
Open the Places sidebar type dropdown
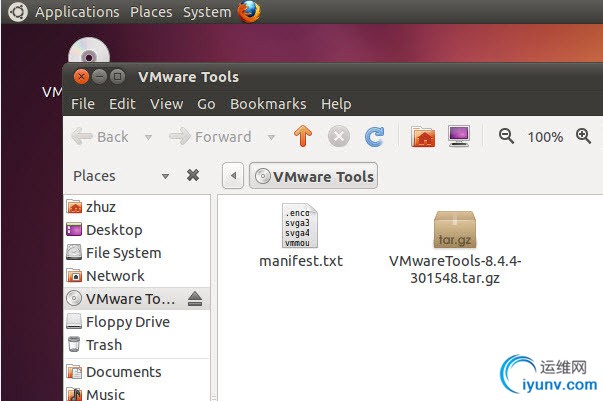coord(165,176)
